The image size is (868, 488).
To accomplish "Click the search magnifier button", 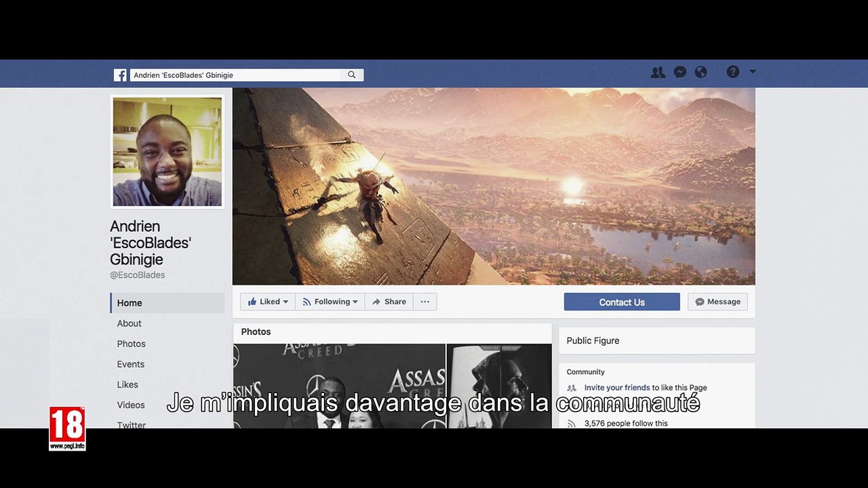I will pos(351,75).
